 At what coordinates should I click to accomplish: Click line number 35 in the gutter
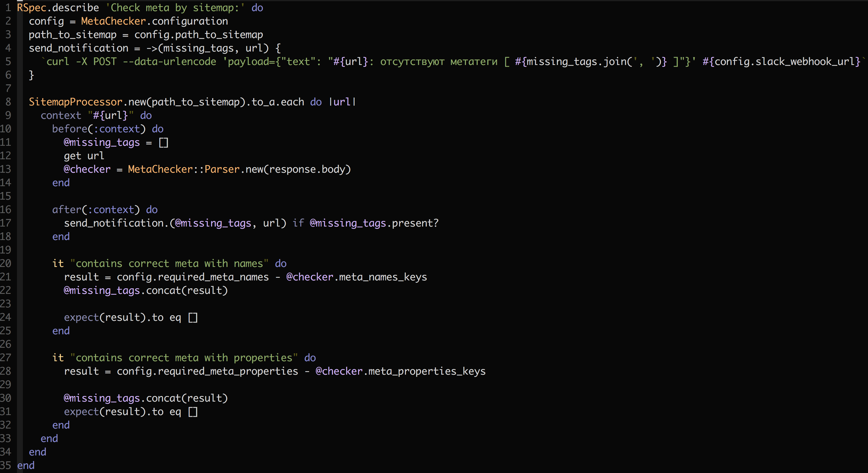(6, 465)
